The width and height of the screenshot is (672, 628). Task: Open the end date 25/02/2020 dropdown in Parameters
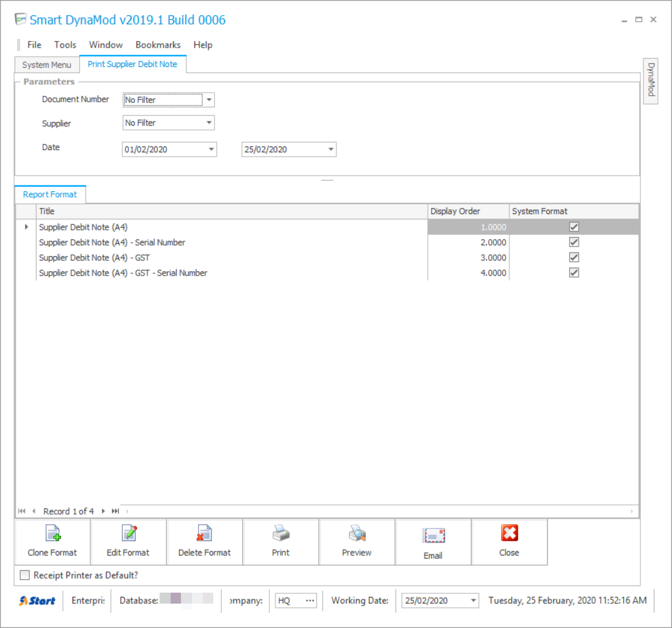(331, 149)
